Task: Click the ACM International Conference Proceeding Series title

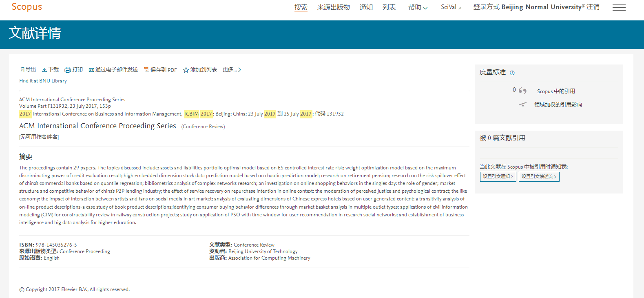Action: click(97, 126)
